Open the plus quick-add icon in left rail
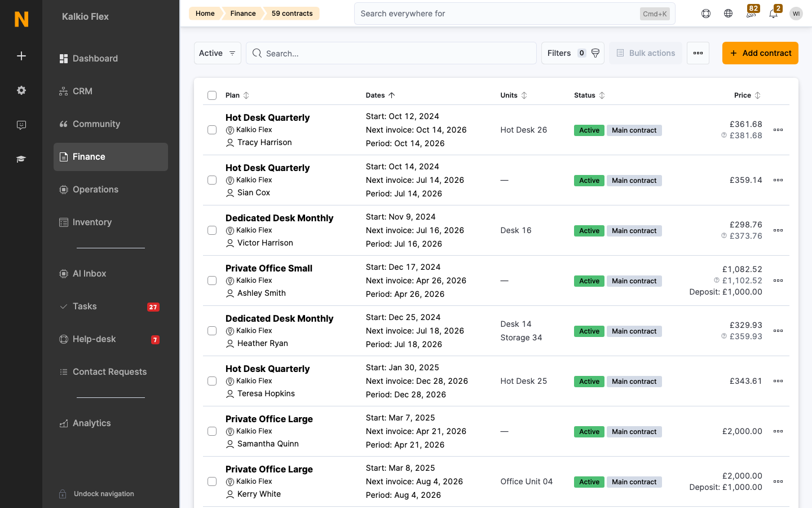The image size is (812, 508). (x=21, y=56)
